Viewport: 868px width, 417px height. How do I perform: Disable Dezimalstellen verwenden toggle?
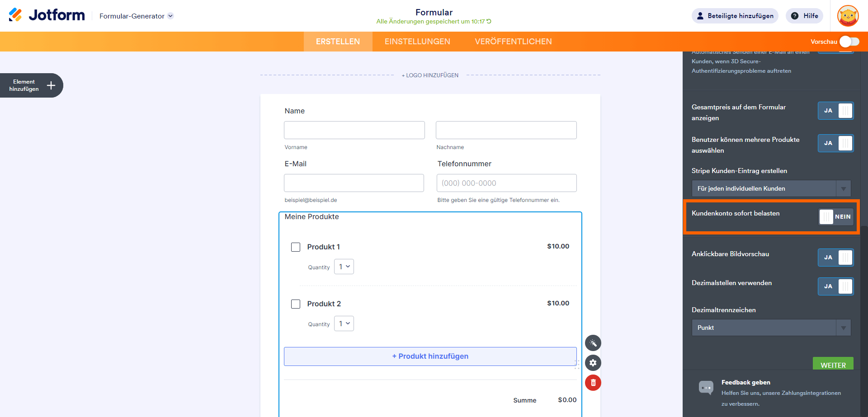(x=835, y=286)
